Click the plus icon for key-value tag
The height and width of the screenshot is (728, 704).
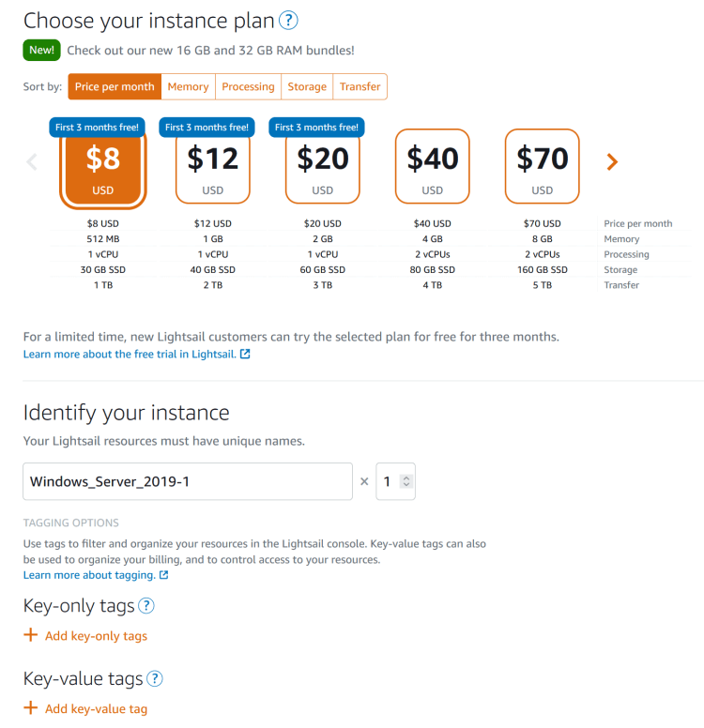tap(30, 708)
